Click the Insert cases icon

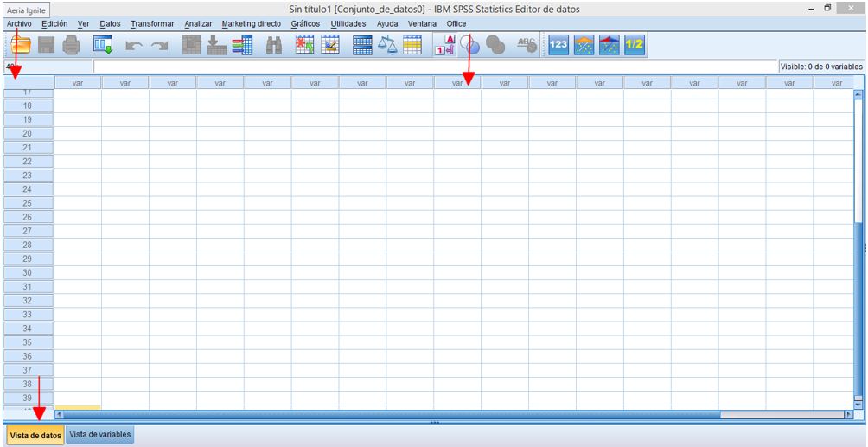click(304, 46)
